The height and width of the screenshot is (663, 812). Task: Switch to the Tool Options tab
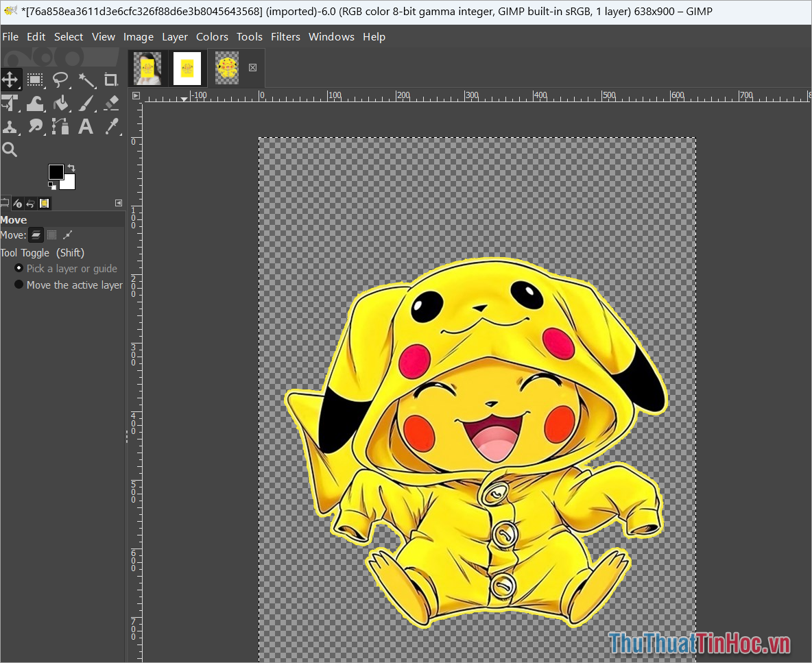[x=5, y=204]
